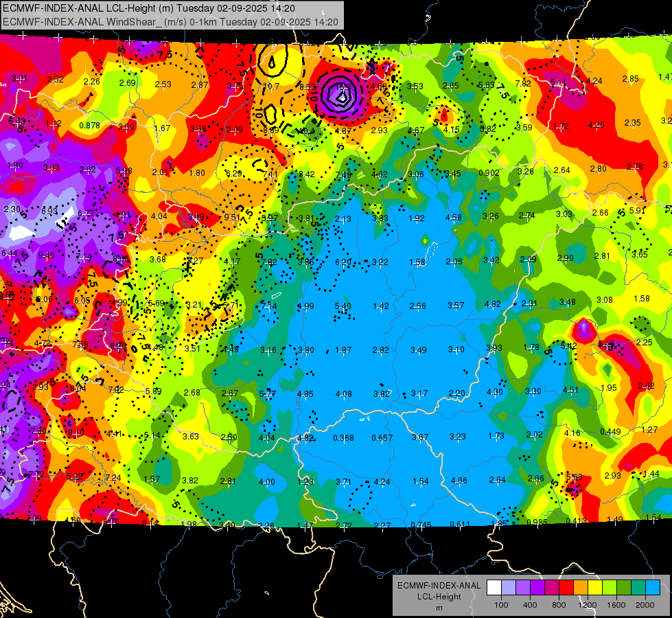Click the legend scale label 100
This screenshot has height=618, width=672.
coord(501,605)
